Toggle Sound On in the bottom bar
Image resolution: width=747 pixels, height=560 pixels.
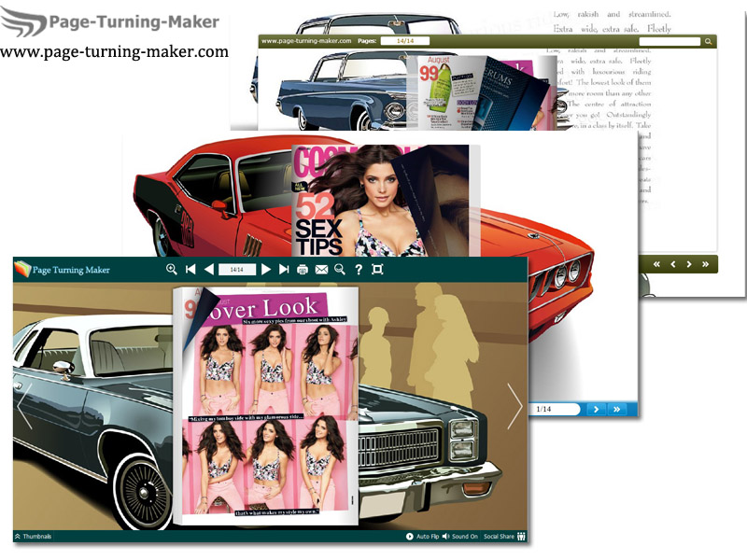459,536
